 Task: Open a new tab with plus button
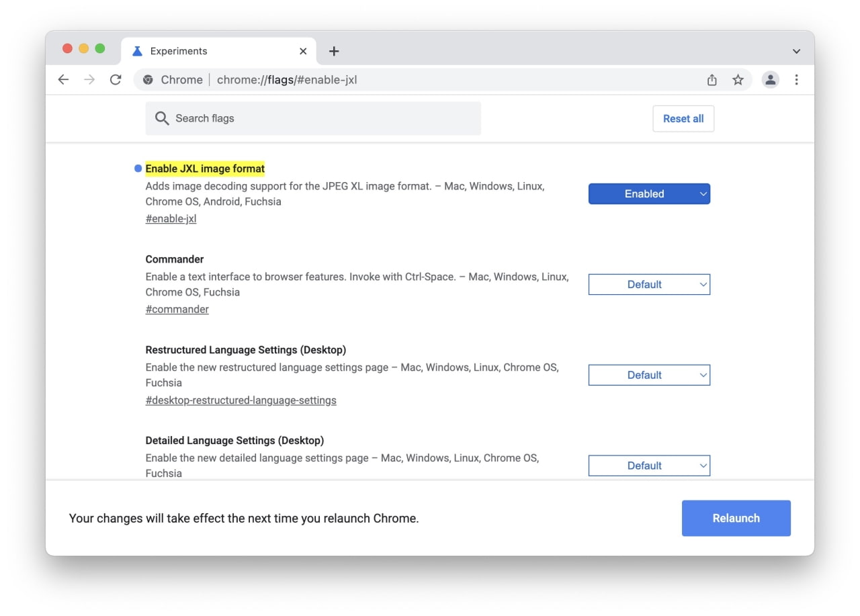click(334, 51)
